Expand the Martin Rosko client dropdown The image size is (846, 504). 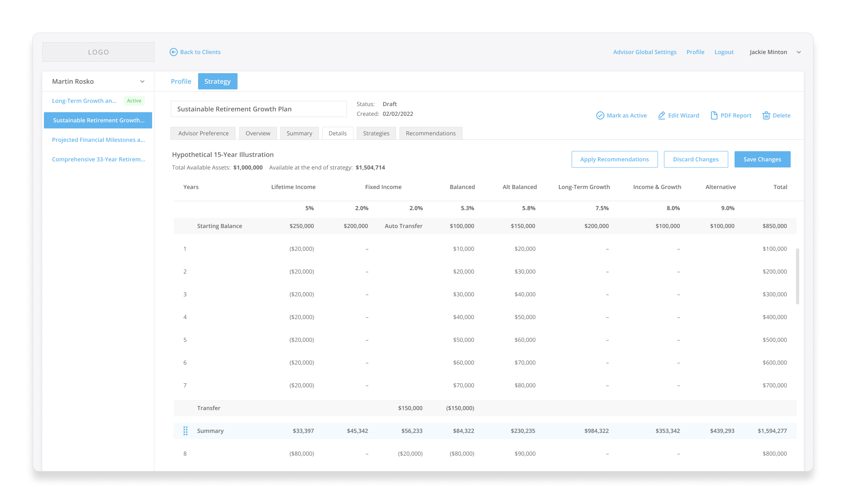pos(142,81)
